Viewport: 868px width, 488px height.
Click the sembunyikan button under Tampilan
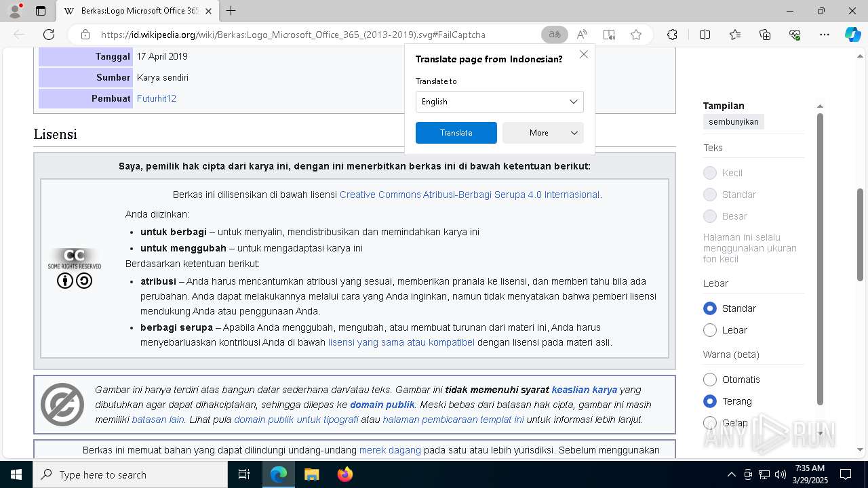coord(734,122)
